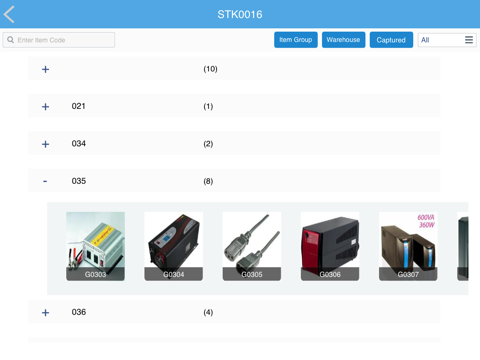Tap the magnifier search icon
The height and width of the screenshot is (360, 480).
(x=11, y=40)
